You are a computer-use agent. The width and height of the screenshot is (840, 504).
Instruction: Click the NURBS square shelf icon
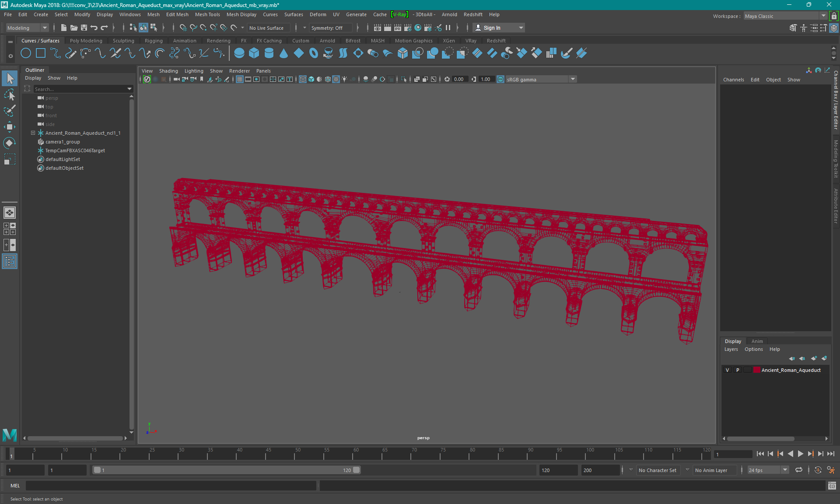41,53
